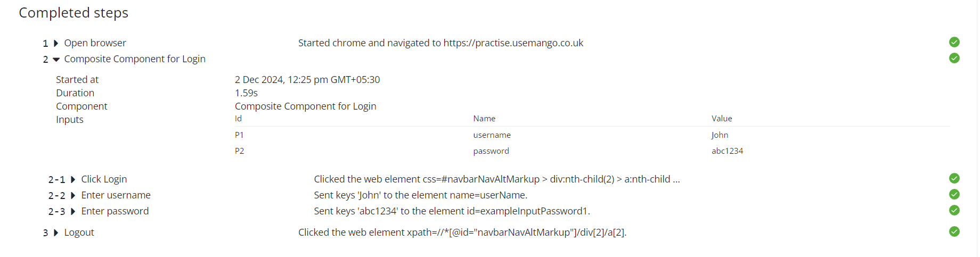The image size is (980, 257).
Task: Click green pass icon for Enter password step
Action: (x=954, y=210)
